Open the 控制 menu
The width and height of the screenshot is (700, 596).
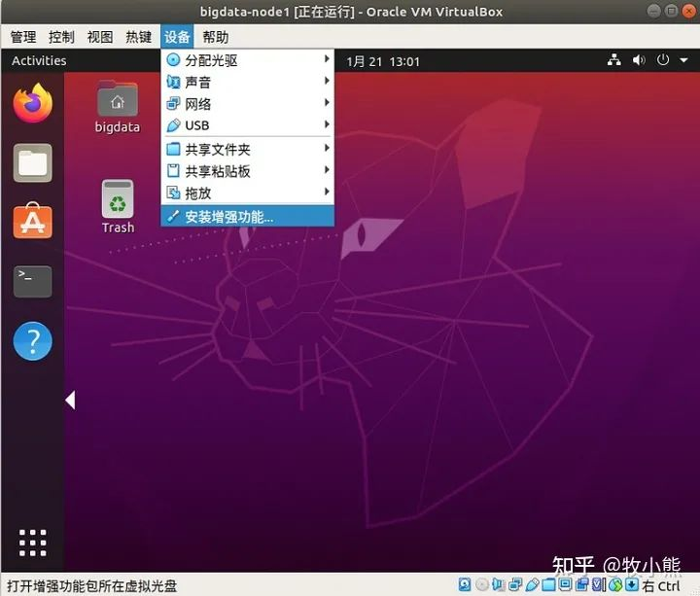[x=61, y=37]
